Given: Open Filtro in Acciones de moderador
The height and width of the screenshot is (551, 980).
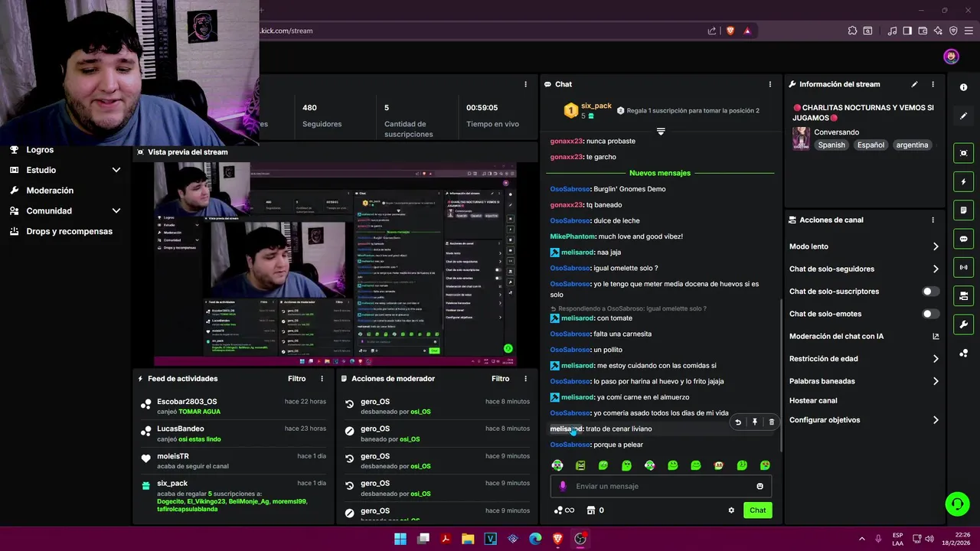Looking at the screenshot, I should tap(501, 379).
